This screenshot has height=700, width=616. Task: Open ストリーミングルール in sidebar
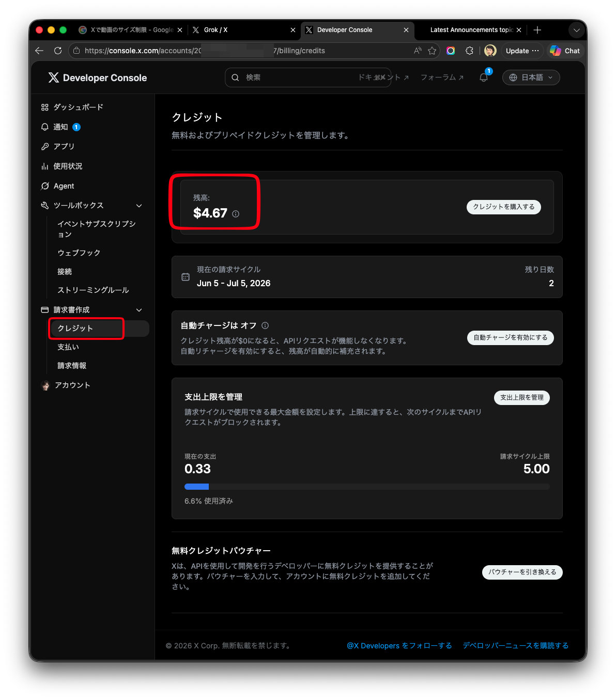pyautogui.click(x=93, y=290)
